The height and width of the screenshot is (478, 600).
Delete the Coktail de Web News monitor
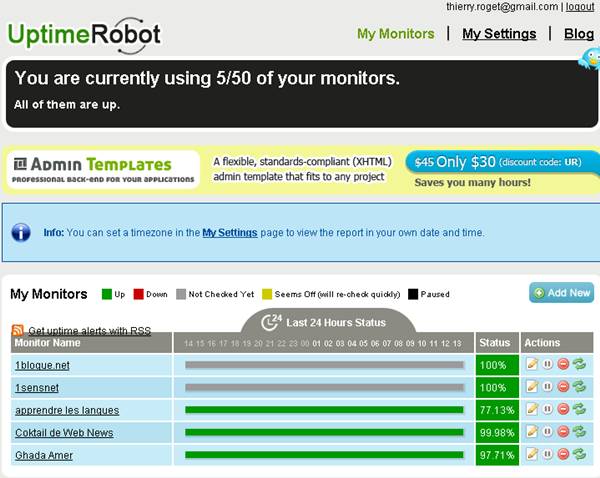click(563, 431)
